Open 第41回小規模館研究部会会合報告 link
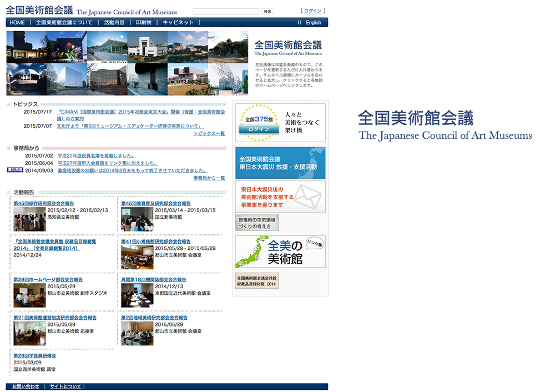 (156, 242)
